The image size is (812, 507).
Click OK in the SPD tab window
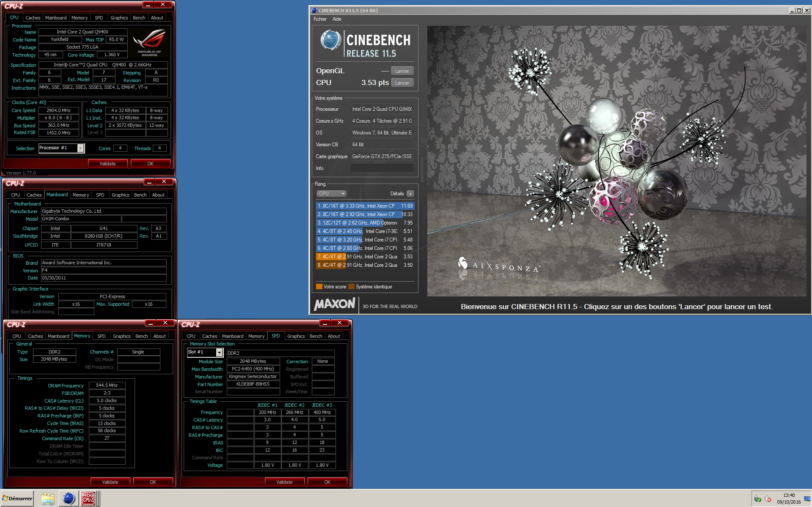(327, 482)
